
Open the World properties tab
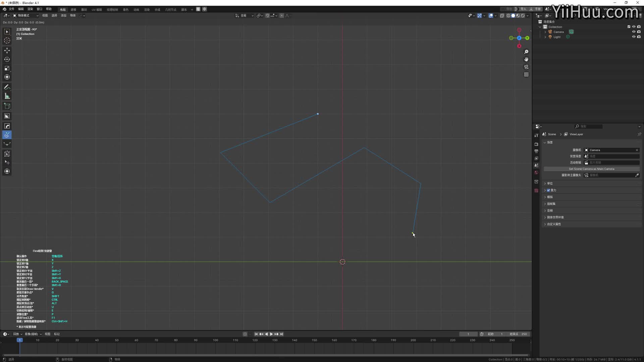(x=536, y=173)
